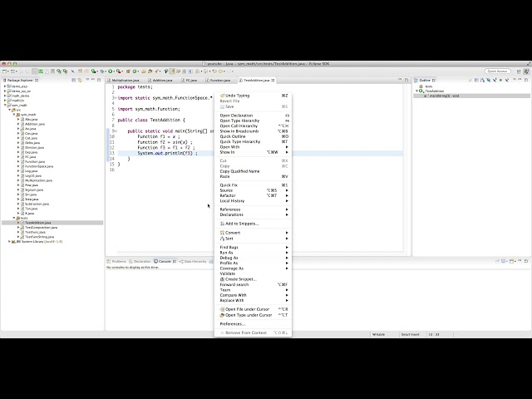Choose Quick Outline from context menu
532x399 pixels.
[x=253, y=136]
